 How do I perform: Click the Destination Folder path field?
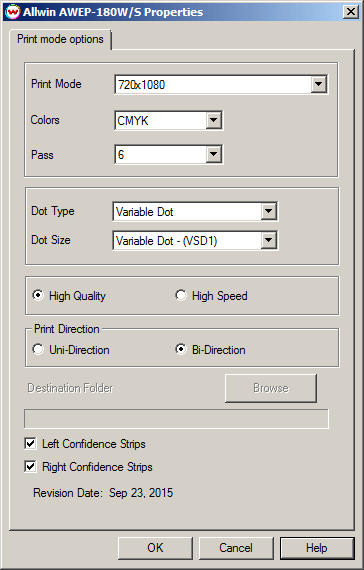point(176,419)
